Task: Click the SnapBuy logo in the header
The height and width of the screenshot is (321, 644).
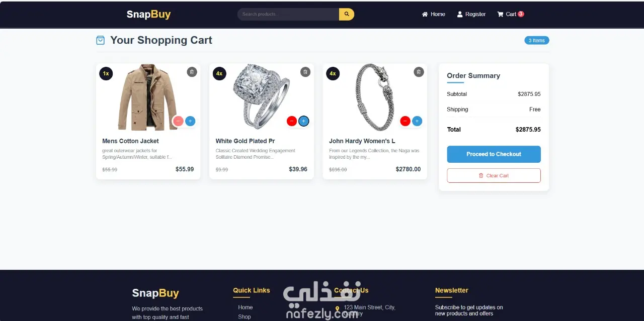Action: [x=148, y=14]
